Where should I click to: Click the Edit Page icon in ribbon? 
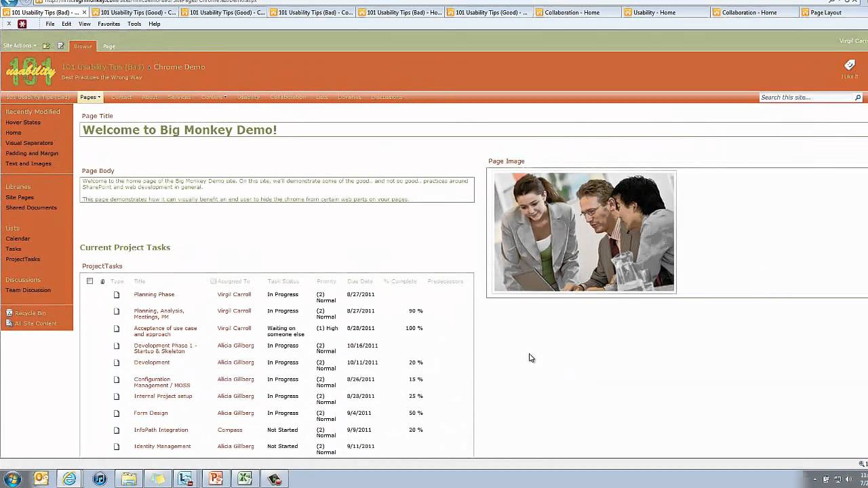click(x=60, y=46)
